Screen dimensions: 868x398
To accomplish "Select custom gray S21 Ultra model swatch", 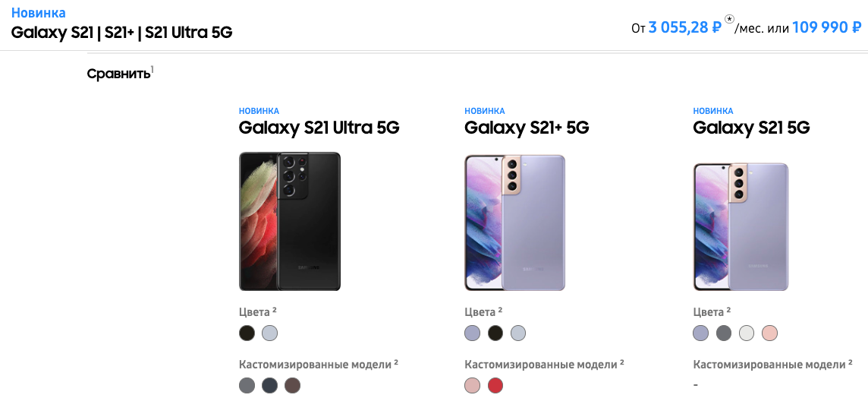I will pyautogui.click(x=247, y=386).
